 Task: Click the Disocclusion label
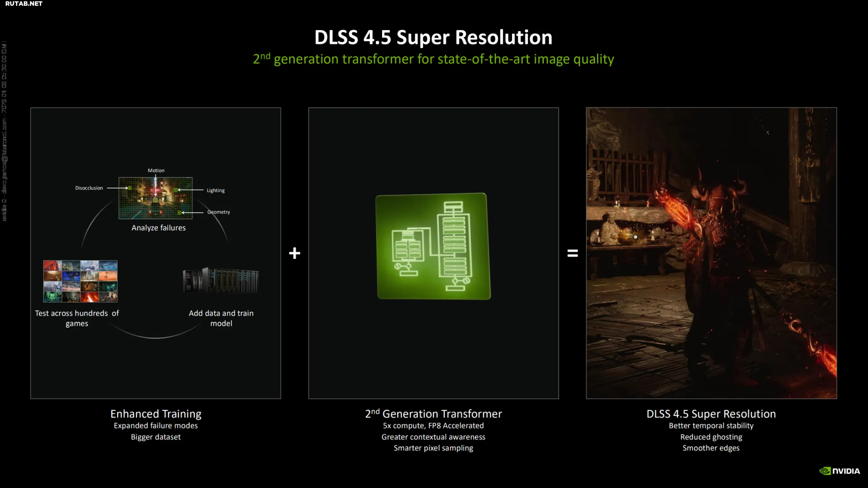tap(89, 188)
